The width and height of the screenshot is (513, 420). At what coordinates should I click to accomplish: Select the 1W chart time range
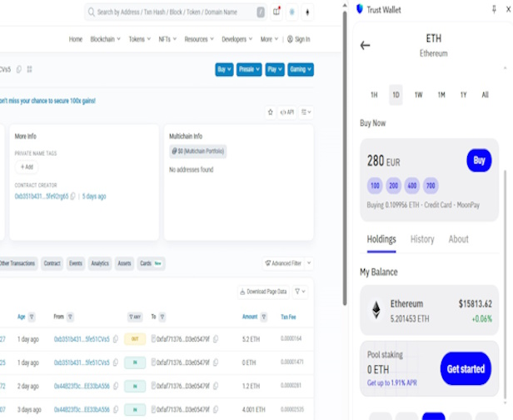418,95
